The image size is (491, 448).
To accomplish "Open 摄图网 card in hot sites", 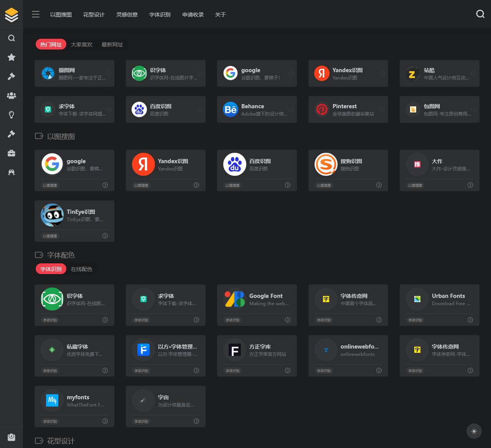I will (74, 73).
